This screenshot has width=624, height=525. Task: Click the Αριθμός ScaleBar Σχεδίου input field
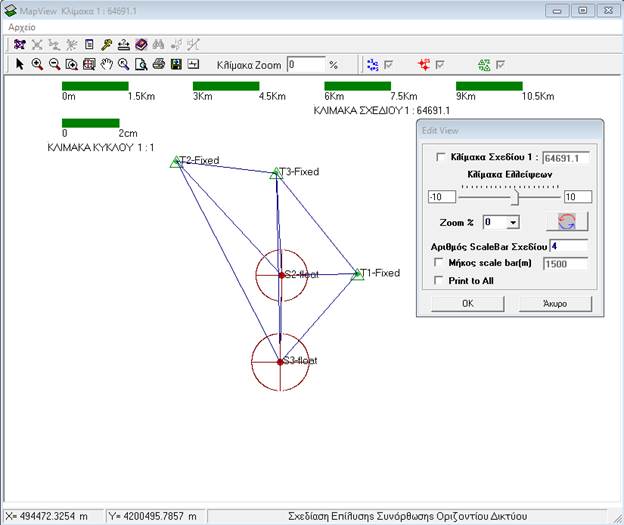point(567,245)
